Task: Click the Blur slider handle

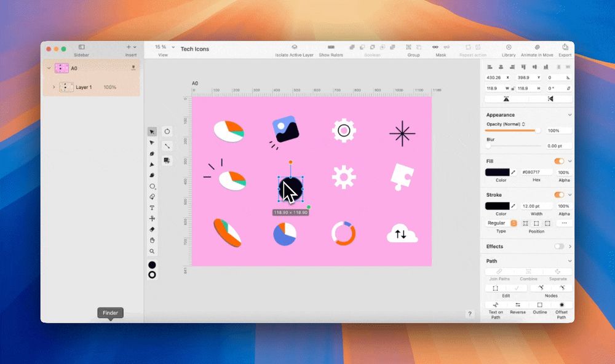Action: [488, 146]
